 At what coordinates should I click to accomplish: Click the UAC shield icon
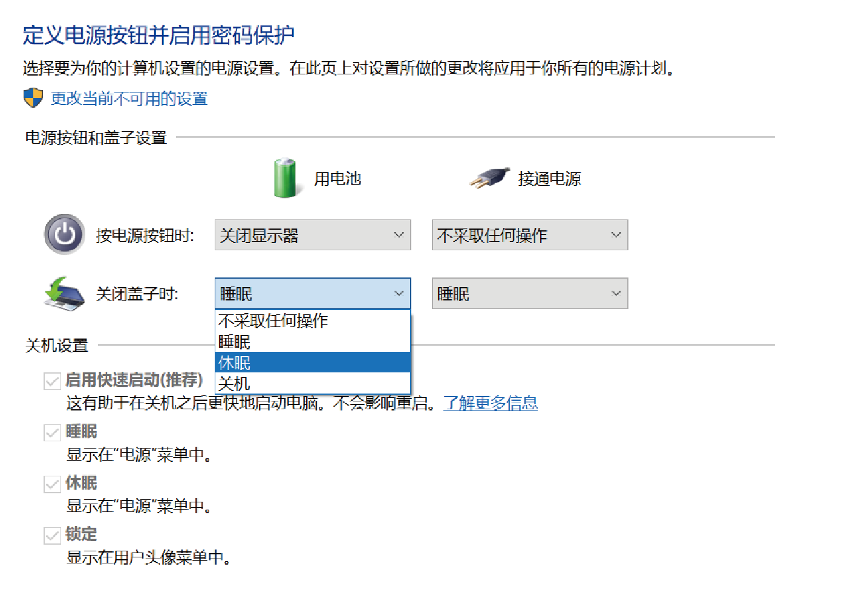point(33,98)
